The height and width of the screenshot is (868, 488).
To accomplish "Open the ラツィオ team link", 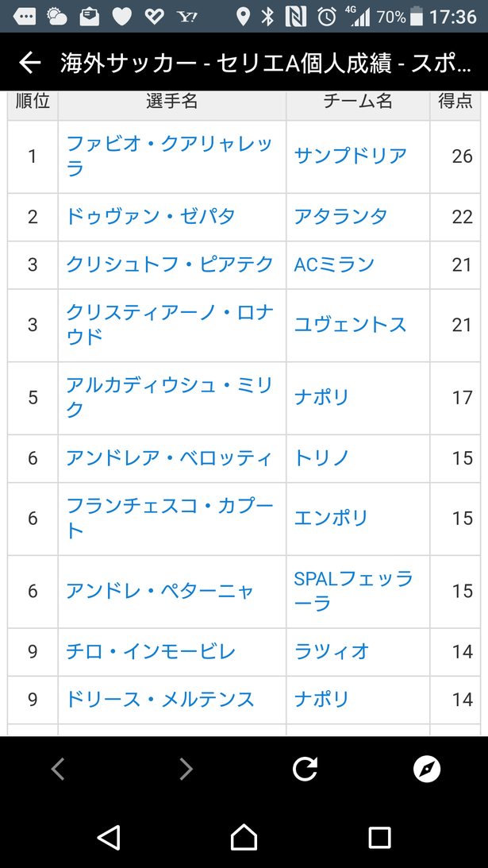I will point(331,651).
